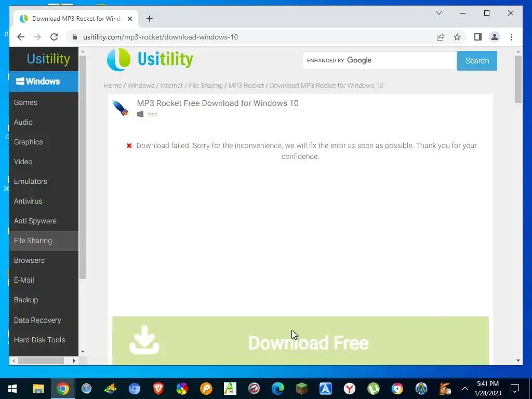Viewport: 532px width, 399px height.
Task: Click the sidebar horizontal scroll right arrow
Action: click(74, 361)
